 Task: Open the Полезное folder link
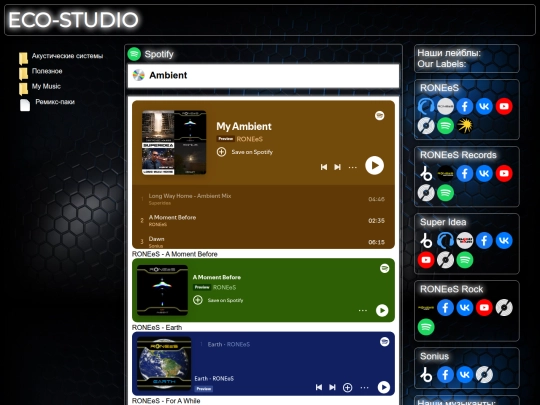point(47,71)
